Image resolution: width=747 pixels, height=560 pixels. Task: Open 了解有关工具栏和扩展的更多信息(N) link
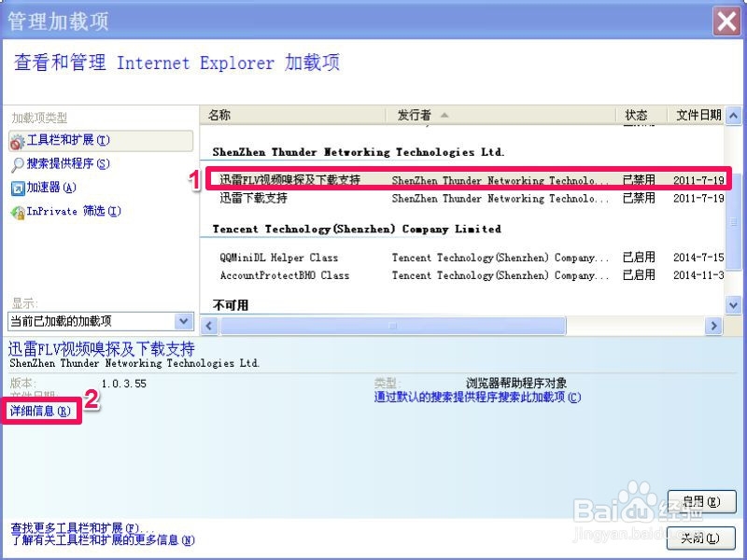[x=103, y=540]
